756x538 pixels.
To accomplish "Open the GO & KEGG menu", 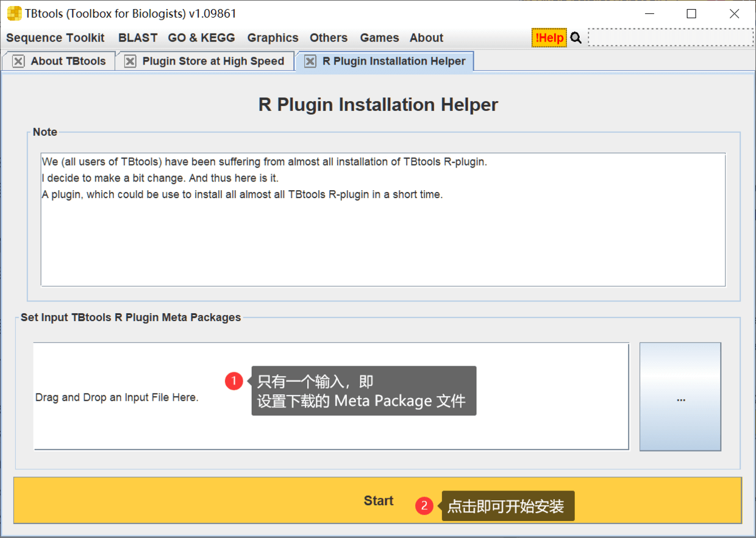I will [x=201, y=38].
